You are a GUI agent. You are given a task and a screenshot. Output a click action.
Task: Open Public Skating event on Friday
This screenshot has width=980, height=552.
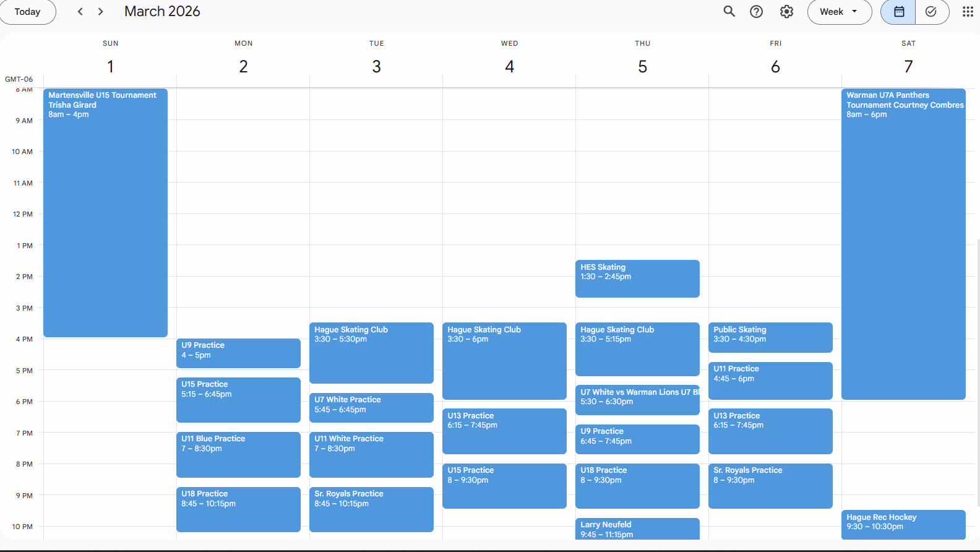(770, 337)
